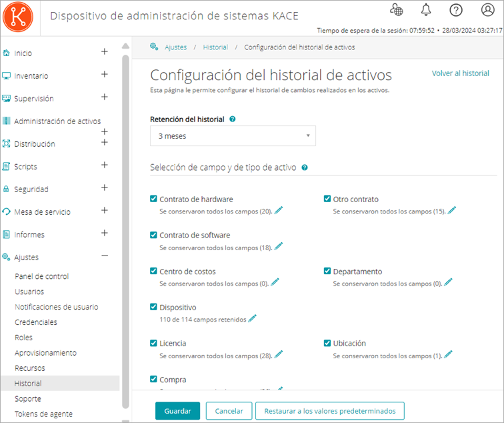The image size is (504, 423).
Task: Edit fields pencil for Licencia
Action: (279, 354)
